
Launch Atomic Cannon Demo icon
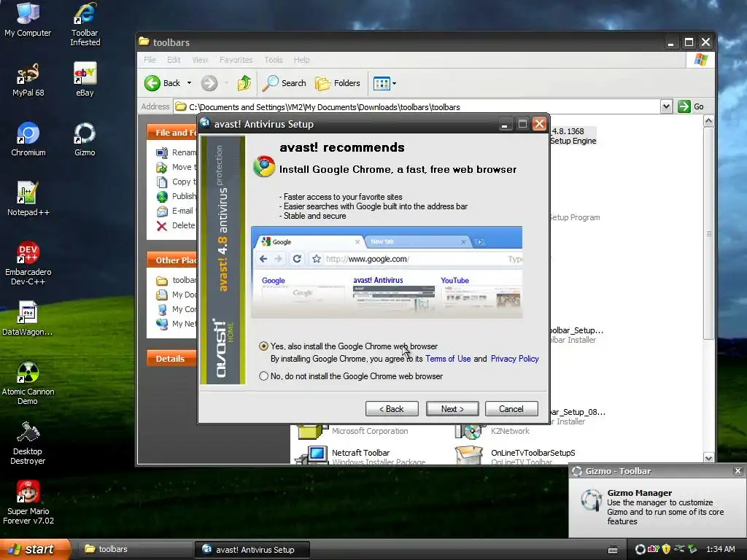tap(28, 383)
